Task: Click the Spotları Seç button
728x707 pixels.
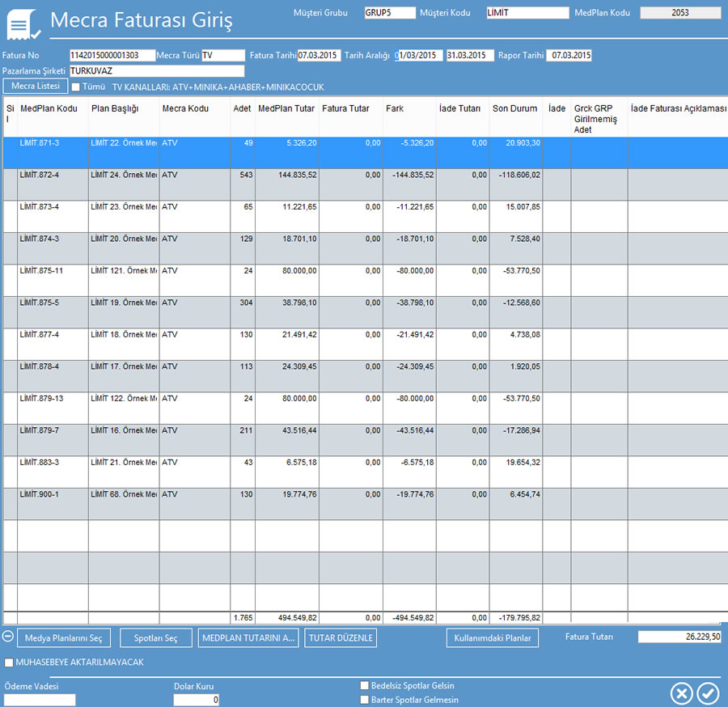Action: (x=156, y=638)
